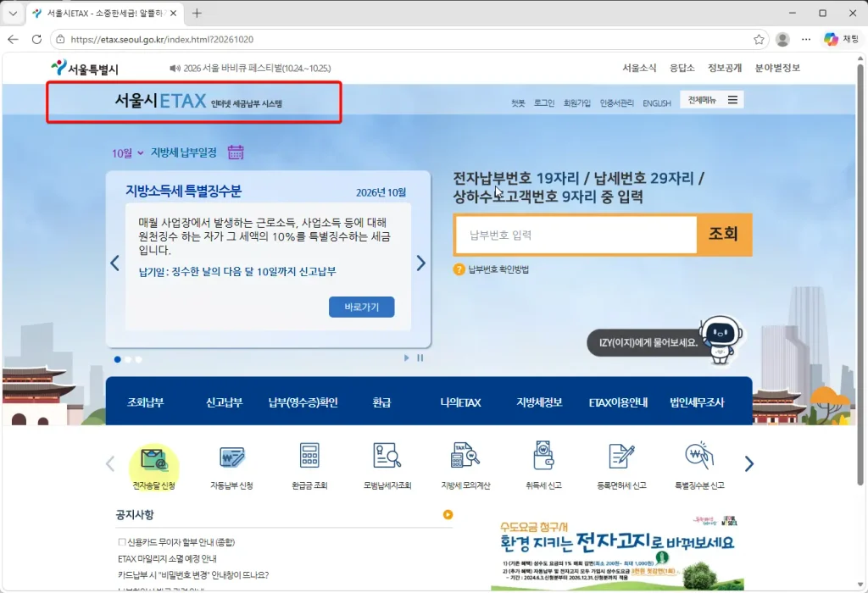This screenshot has width=868, height=593.
Task: Open a new browser tab plus icon
Action: tap(197, 14)
